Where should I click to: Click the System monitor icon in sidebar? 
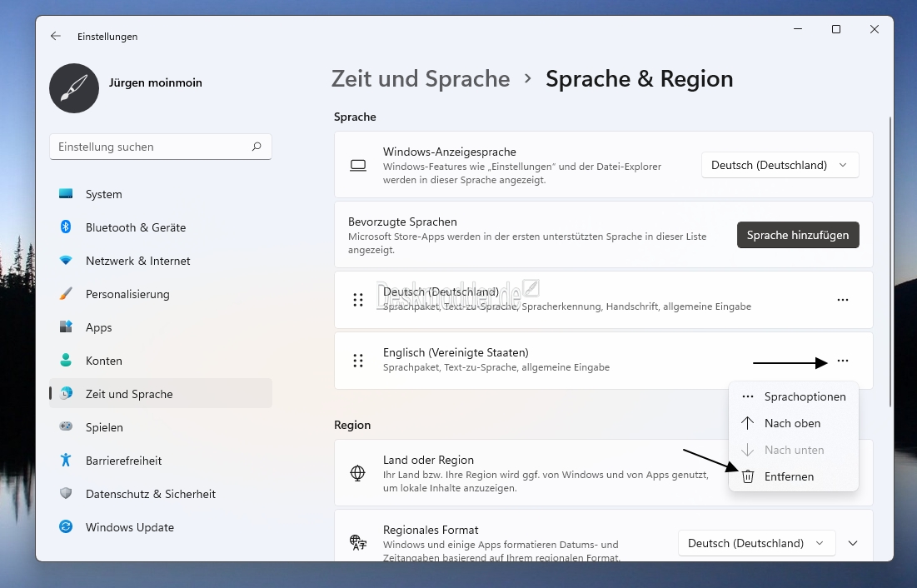tap(66, 194)
